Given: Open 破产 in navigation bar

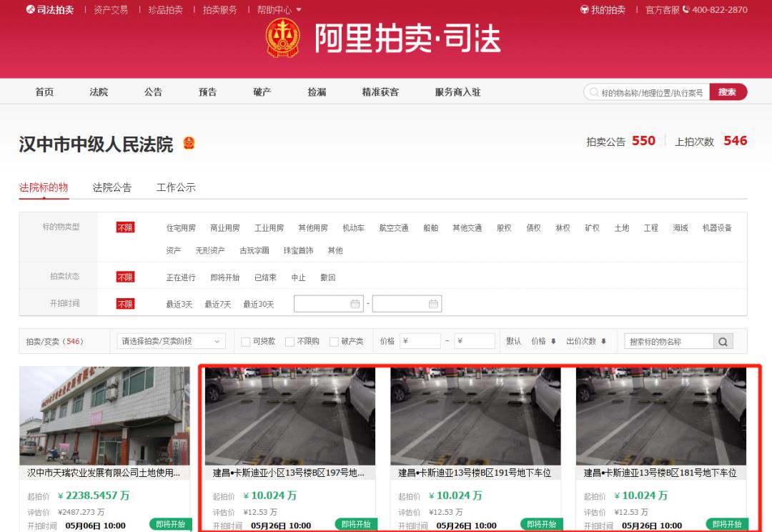Looking at the screenshot, I should [x=262, y=92].
